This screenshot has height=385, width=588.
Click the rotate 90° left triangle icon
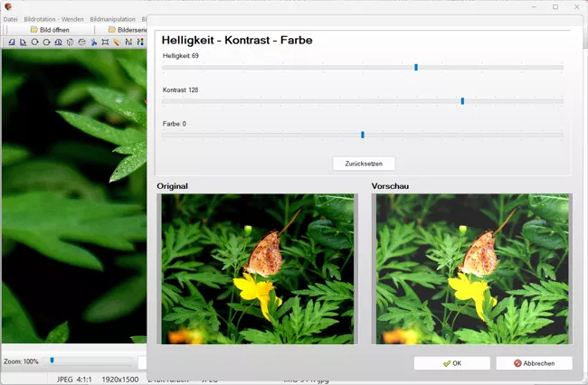pyautogui.click(x=12, y=42)
